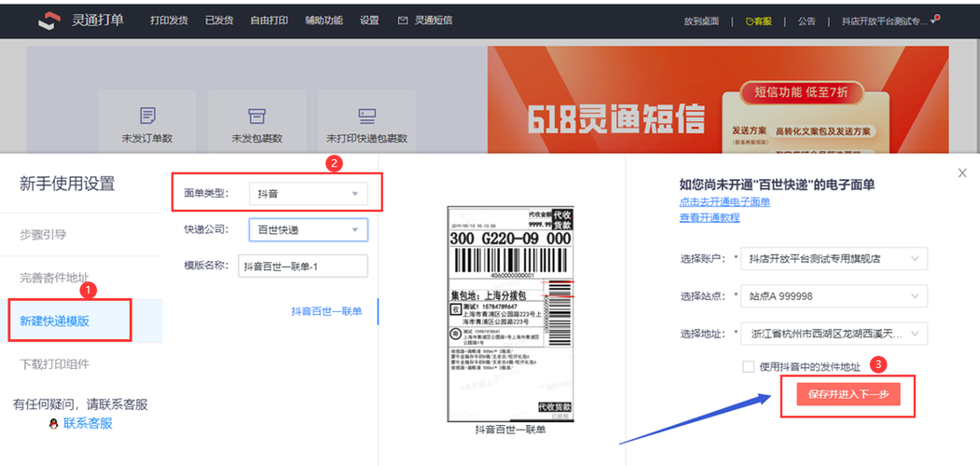Click the 联系客服 link

pos(89,423)
